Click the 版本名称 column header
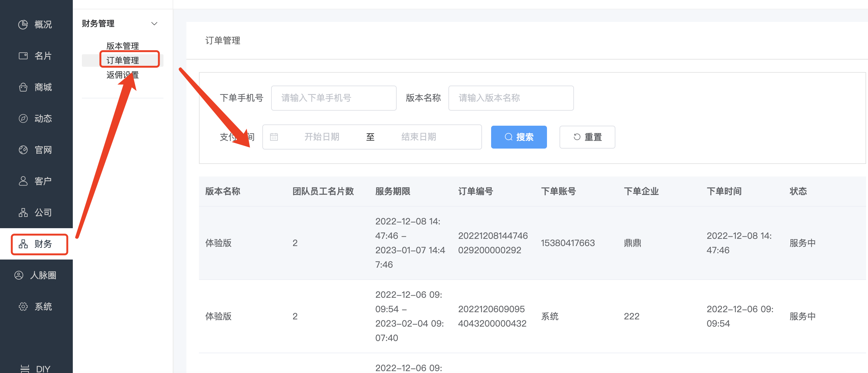868x373 pixels. 223,191
